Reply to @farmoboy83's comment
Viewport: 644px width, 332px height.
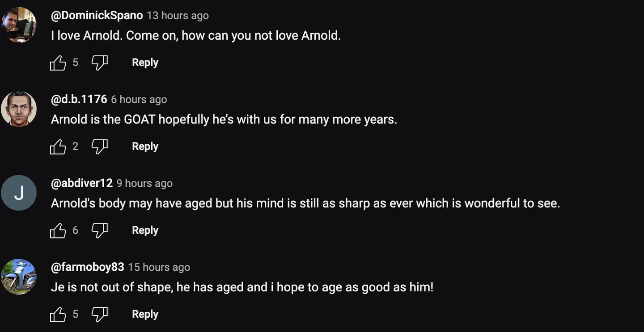[145, 314]
